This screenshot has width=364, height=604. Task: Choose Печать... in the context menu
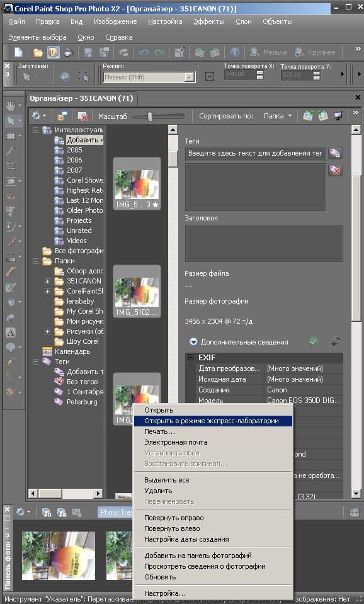click(213, 432)
